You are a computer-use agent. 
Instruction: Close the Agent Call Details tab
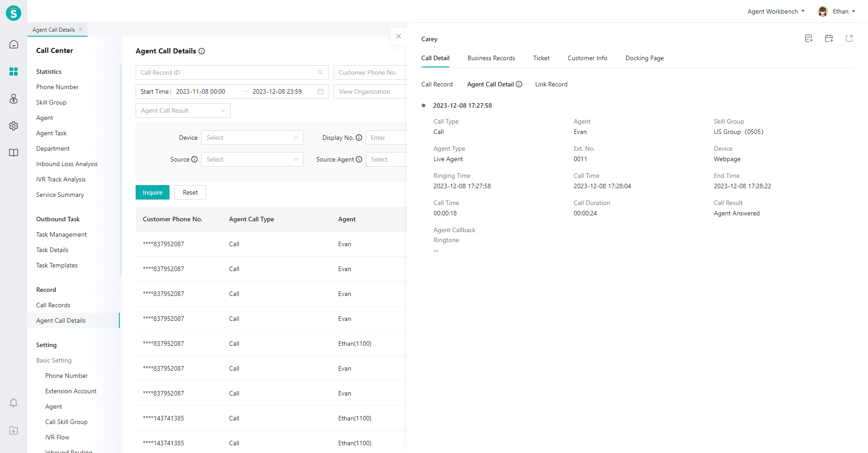[x=80, y=29]
